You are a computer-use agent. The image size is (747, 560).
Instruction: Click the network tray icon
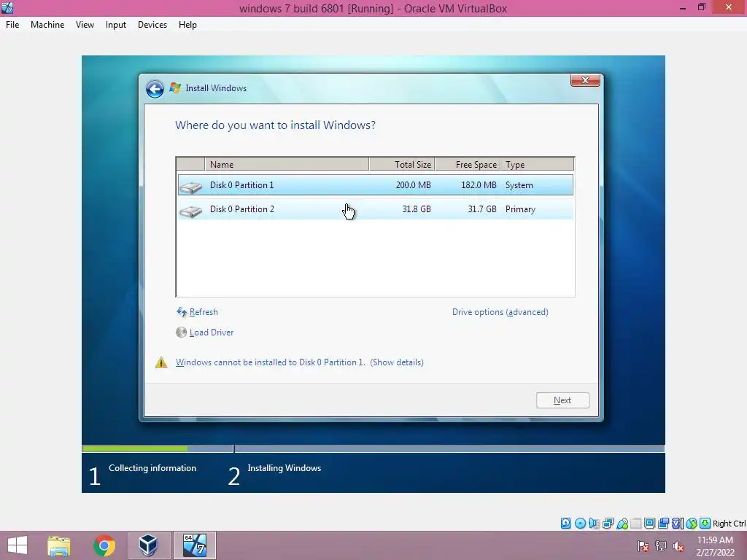[x=661, y=546]
